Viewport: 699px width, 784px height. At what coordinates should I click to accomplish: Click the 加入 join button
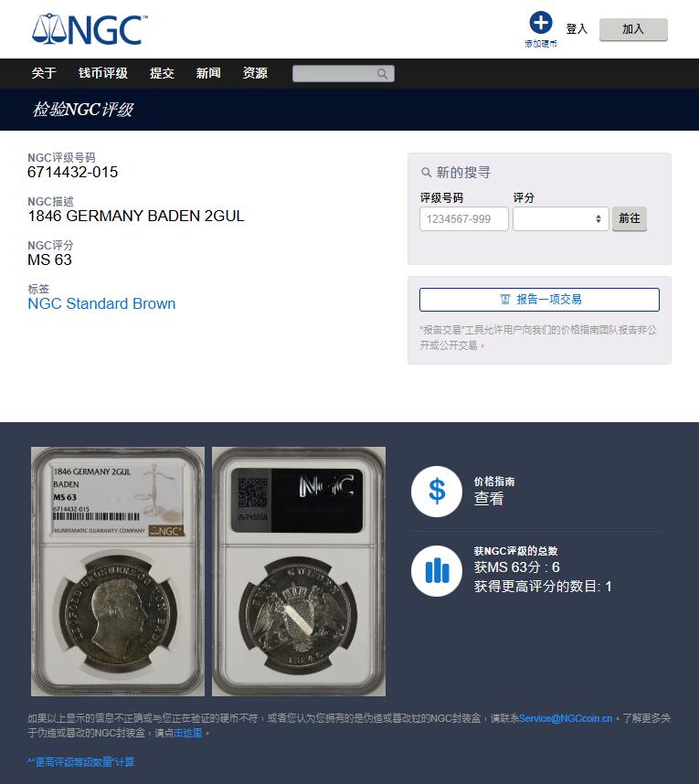coord(633,29)
